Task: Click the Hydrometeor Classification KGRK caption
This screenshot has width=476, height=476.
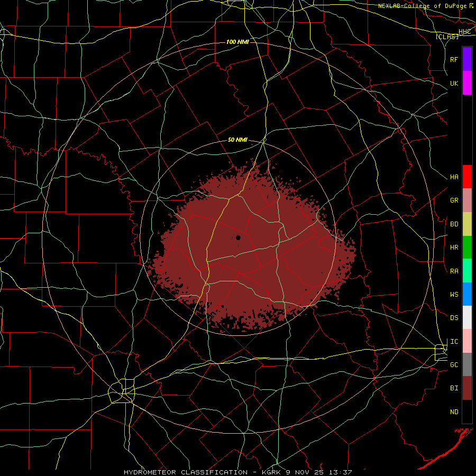Action: pos(237,472)
